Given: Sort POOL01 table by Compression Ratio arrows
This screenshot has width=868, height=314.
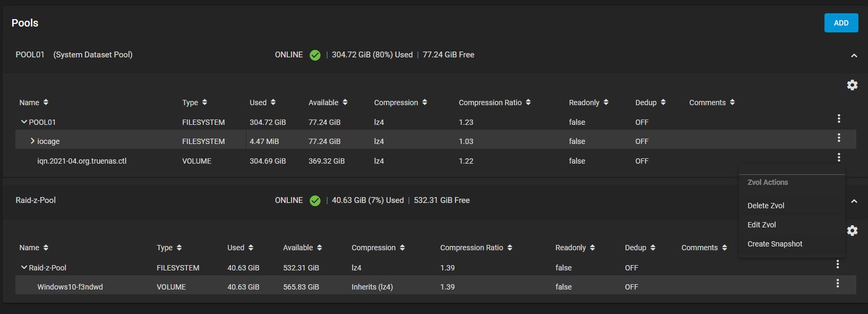Looking at the screenshot, I should click(x=528, y=102).
